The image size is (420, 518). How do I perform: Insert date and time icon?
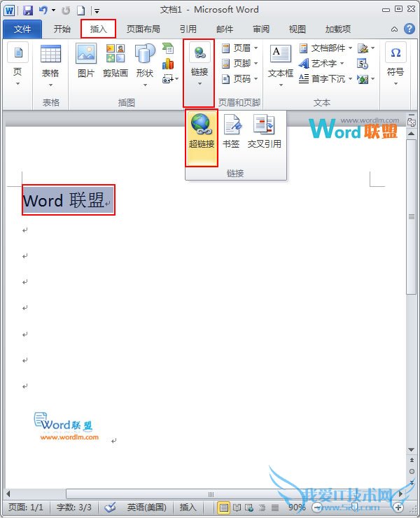click(x=363, y=64)
